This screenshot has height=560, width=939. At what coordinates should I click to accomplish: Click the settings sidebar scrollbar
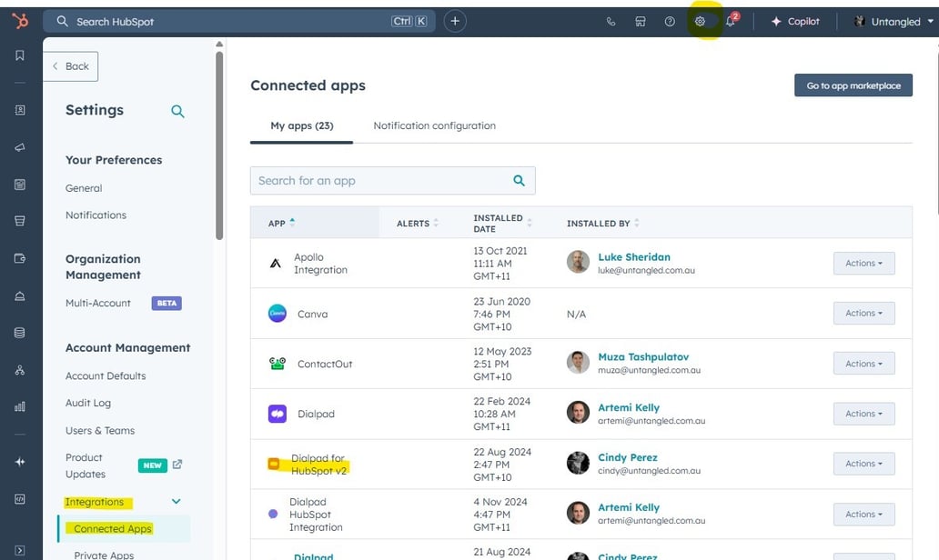pos(219,145)
